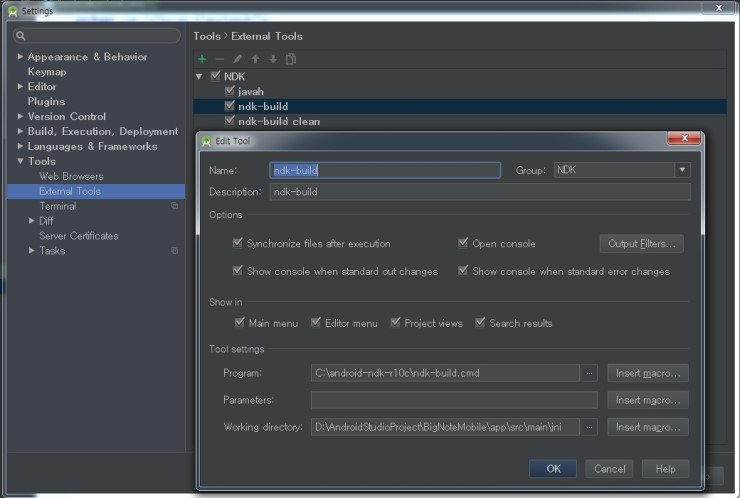
Task: Toggle the NDK group checkbox
Action: click(x=216, y=76)
